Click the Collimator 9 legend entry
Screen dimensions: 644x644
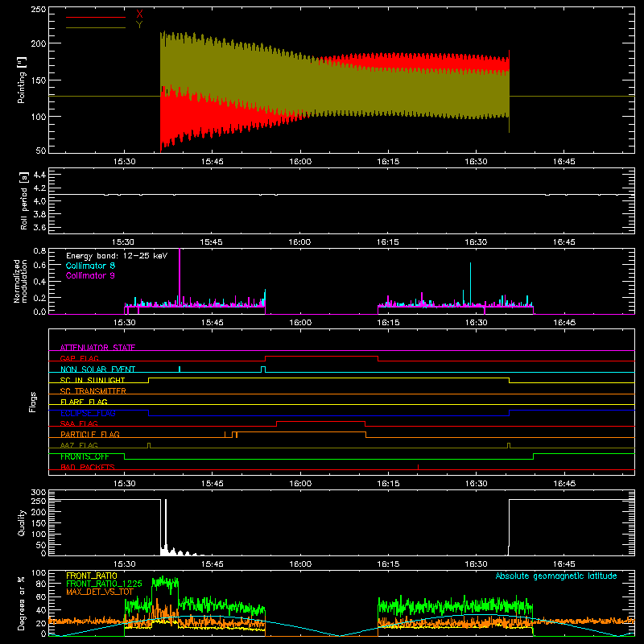[90, 275]
